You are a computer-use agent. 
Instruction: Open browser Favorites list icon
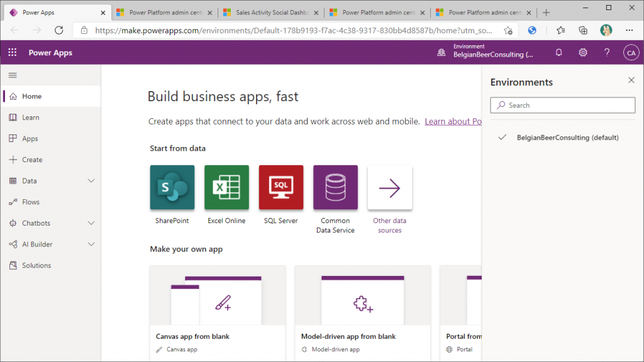point(560,30)
